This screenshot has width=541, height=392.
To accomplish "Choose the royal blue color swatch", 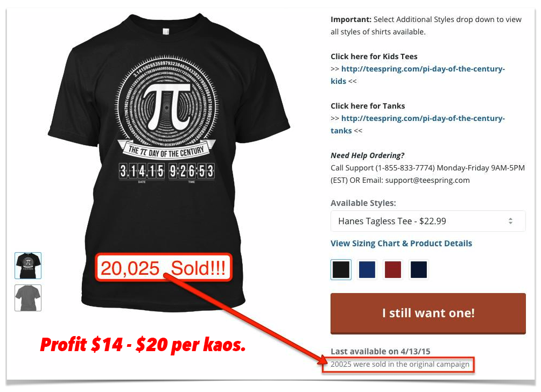I will pos(367,269).
